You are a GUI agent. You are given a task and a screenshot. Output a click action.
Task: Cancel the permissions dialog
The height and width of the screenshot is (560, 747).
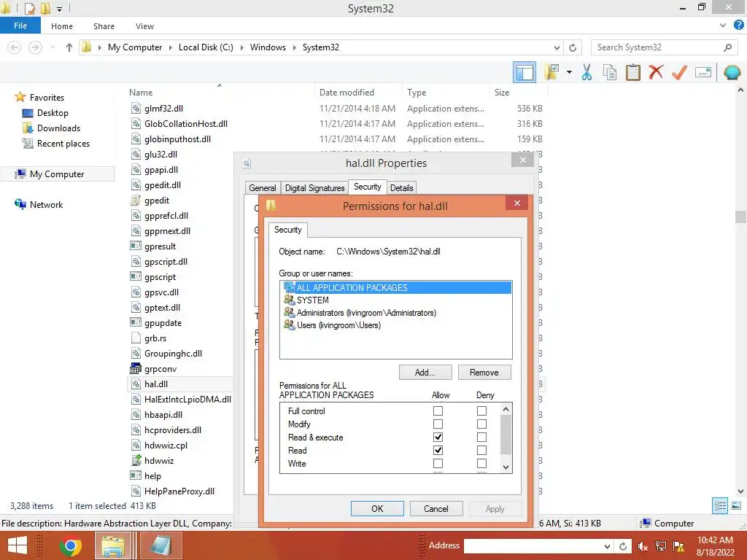point(436,508)
